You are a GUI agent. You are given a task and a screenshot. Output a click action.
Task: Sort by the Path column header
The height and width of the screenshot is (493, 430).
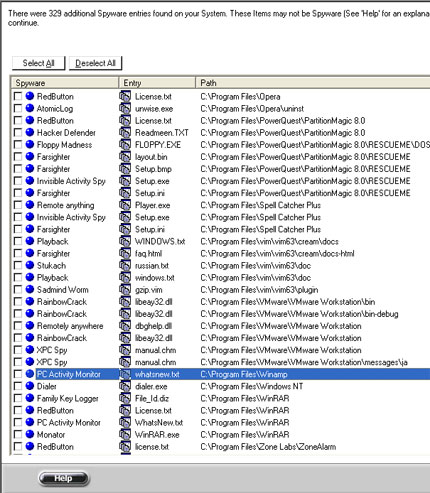point(313,83)
